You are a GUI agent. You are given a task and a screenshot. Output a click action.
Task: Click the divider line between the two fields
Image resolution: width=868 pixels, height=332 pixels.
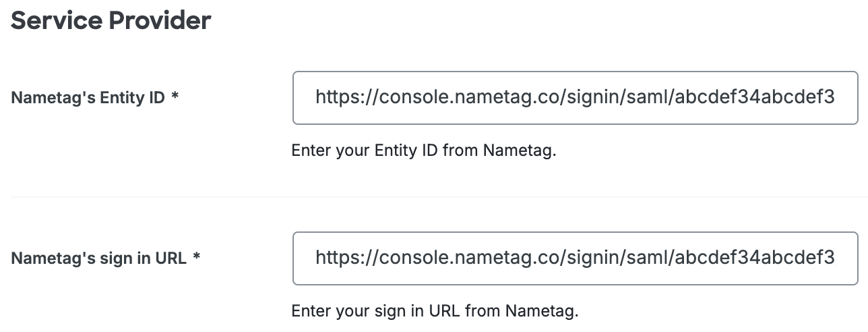point(434,197)
